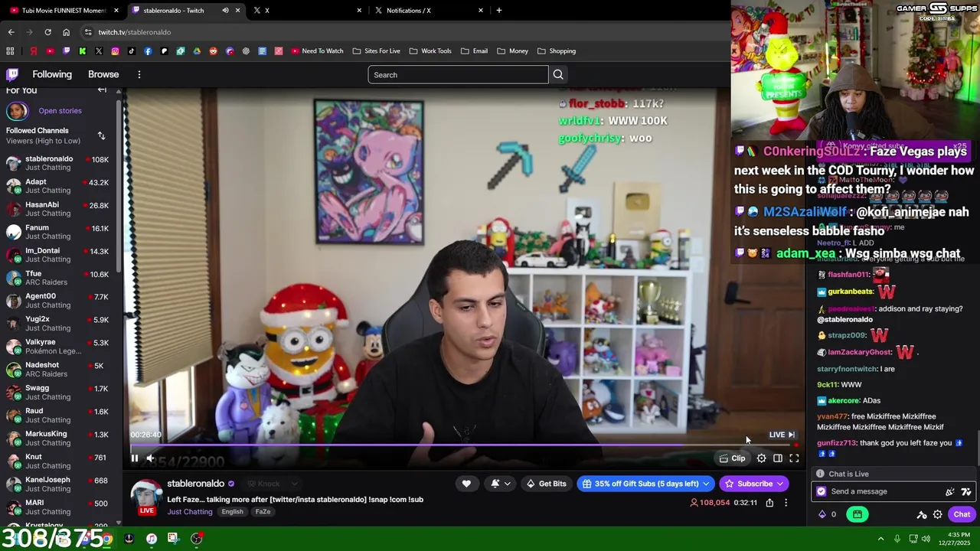
Task: Click the FaZe tag
Action: (x=263, y=512)
